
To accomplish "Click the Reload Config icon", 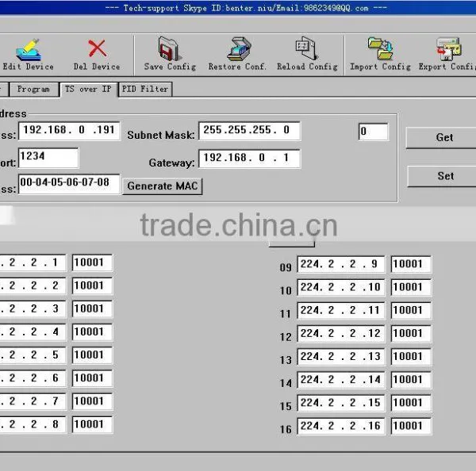I will [307, 48].
